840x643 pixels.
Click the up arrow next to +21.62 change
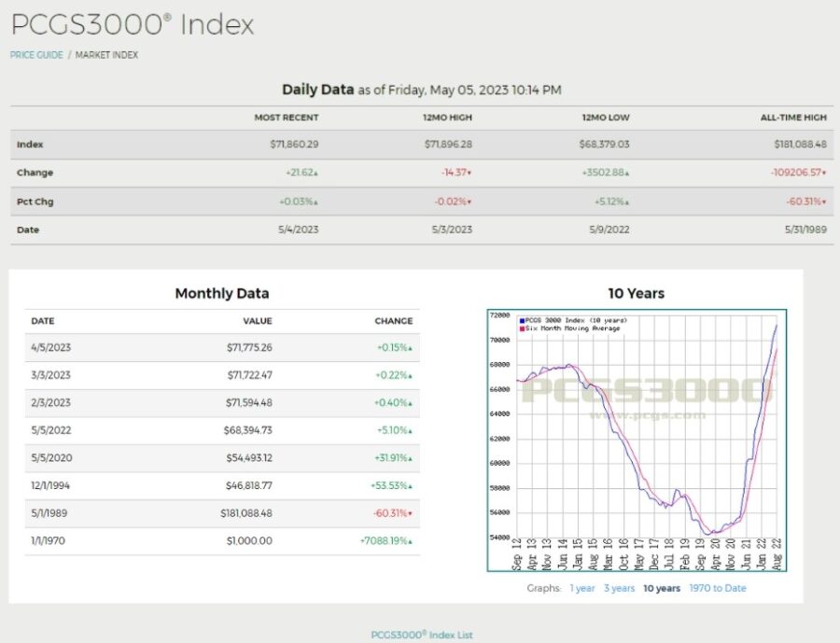pyautogui.click(x=316, y=174)
